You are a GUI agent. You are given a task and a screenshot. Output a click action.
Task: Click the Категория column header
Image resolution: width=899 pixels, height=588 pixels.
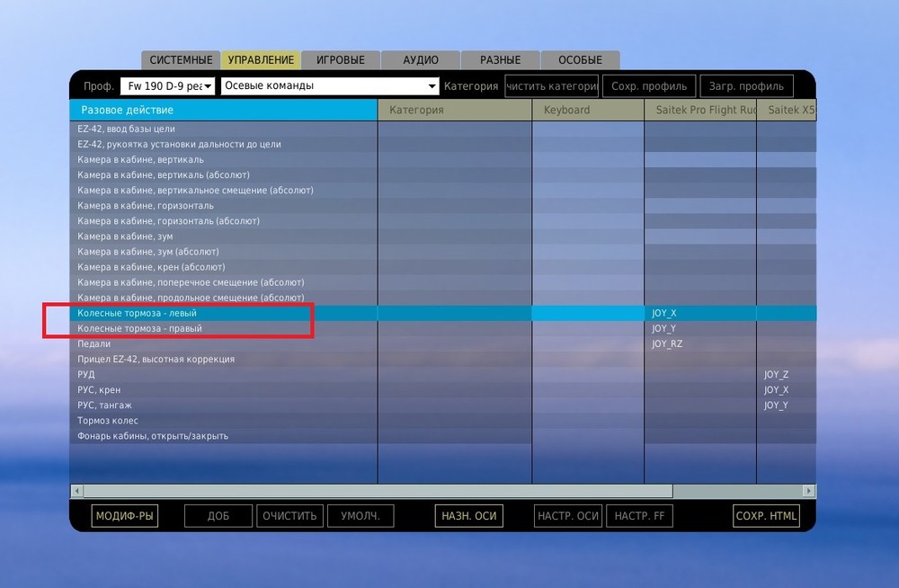click(x=455, y=110)
